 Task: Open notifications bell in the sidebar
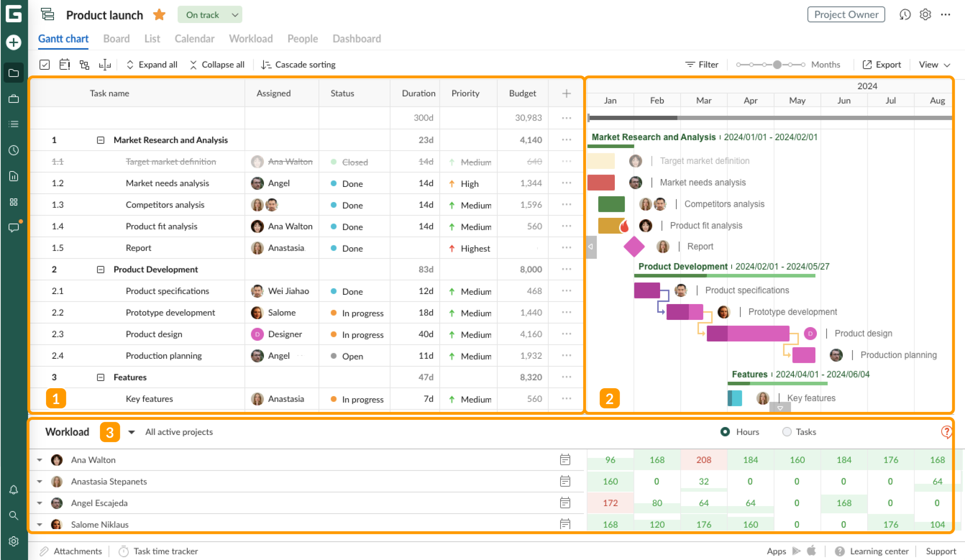(x=14, y=490)
